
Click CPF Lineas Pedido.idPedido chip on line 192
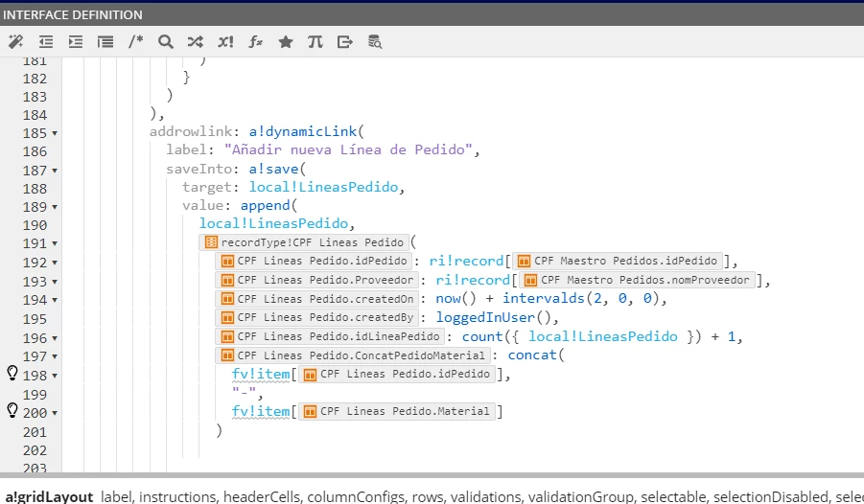click(315, 261)
